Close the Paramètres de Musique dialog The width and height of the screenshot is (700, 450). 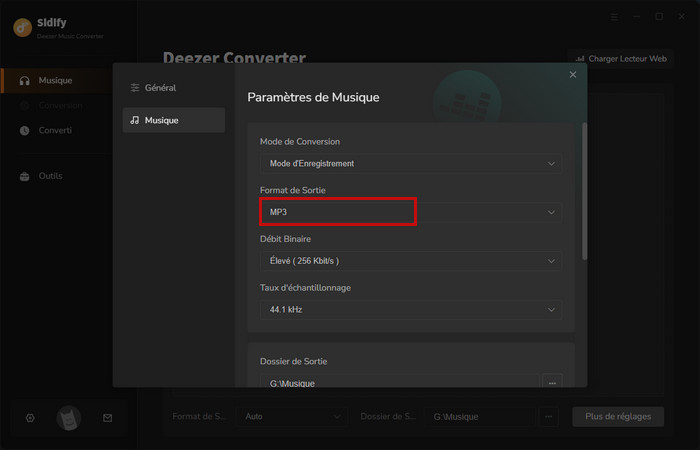coord(573,75)
